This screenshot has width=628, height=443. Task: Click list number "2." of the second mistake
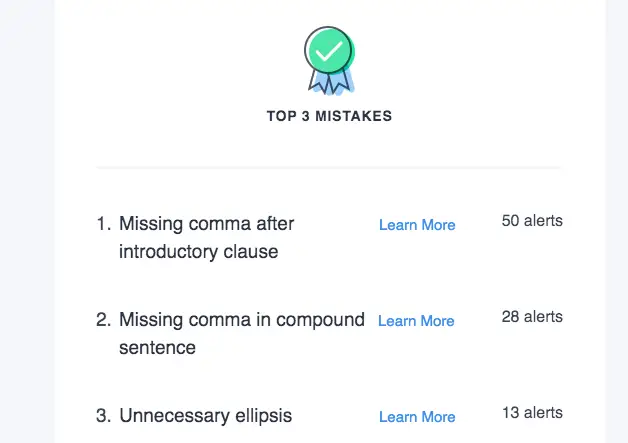104,320
